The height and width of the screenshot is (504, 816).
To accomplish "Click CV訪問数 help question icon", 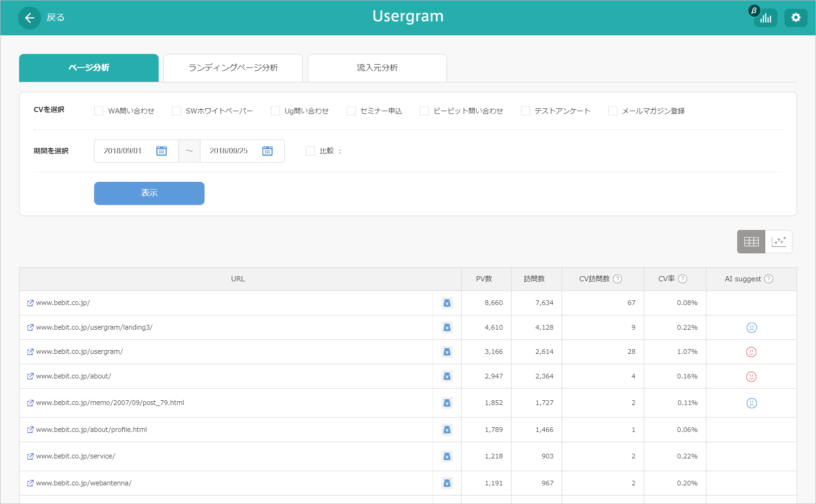I will 617,279.
